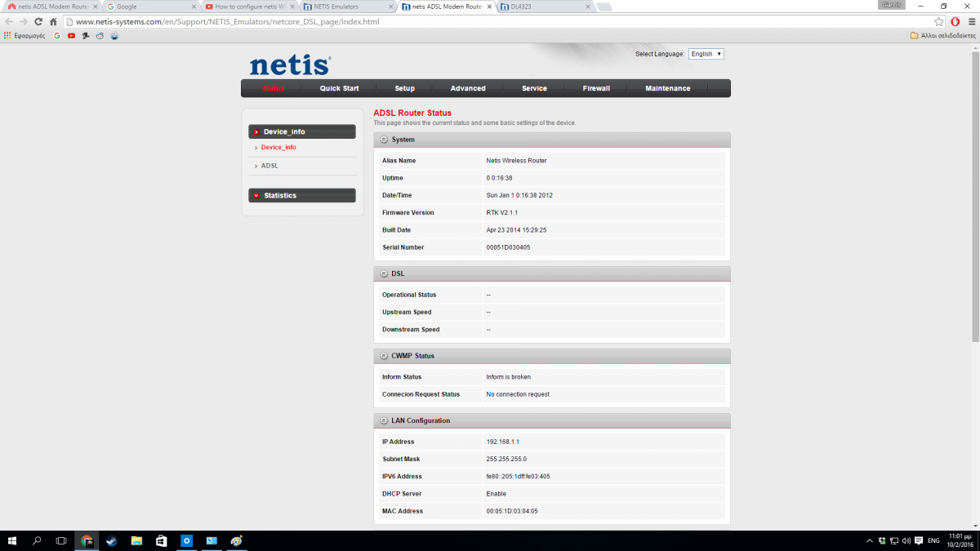980x551 pixels.
Task: Bookmark this page with the star icon
Action: 939,22
